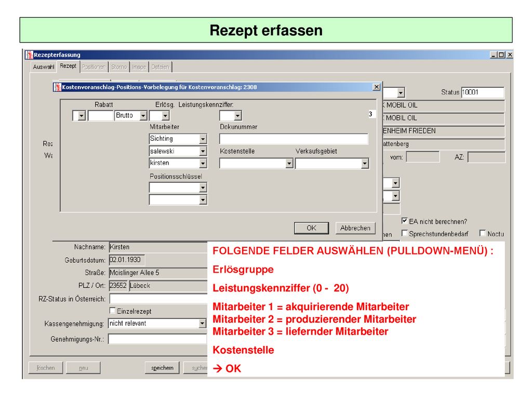Go to the Storno tab
This screenshot has height=399, width=532.
(119, 67)
